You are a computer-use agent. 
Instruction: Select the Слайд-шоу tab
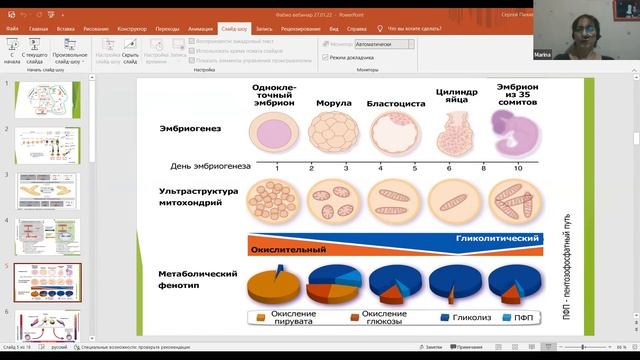click(234, 29)
